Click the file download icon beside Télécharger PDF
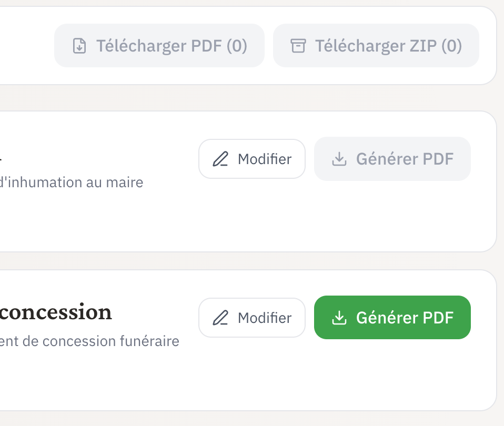504x426 pixels. [x=79, y=46]
